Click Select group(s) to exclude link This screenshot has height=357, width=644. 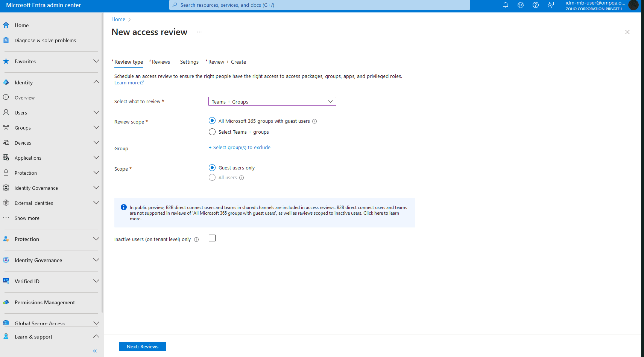tap(239, 147)
